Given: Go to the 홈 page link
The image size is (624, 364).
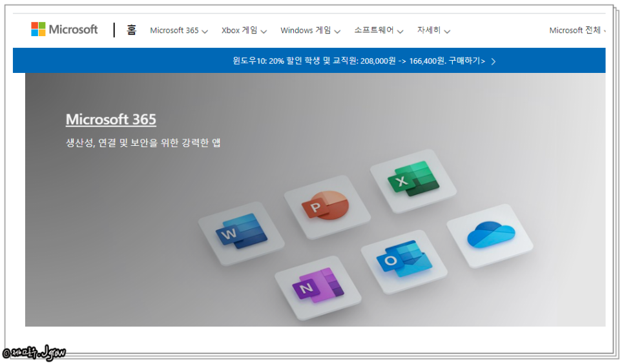Looking at the screenshot, I should [131, 30].
